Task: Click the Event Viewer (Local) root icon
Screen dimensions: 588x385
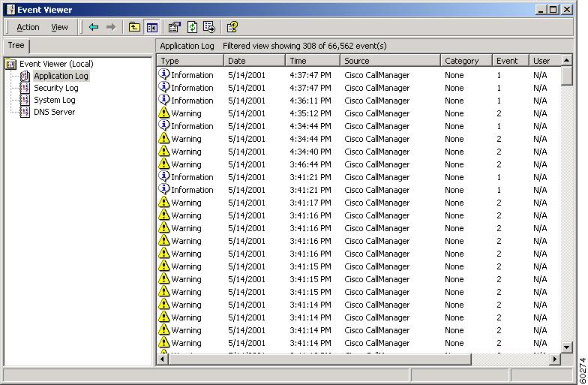Action: [x=10, y=65]
